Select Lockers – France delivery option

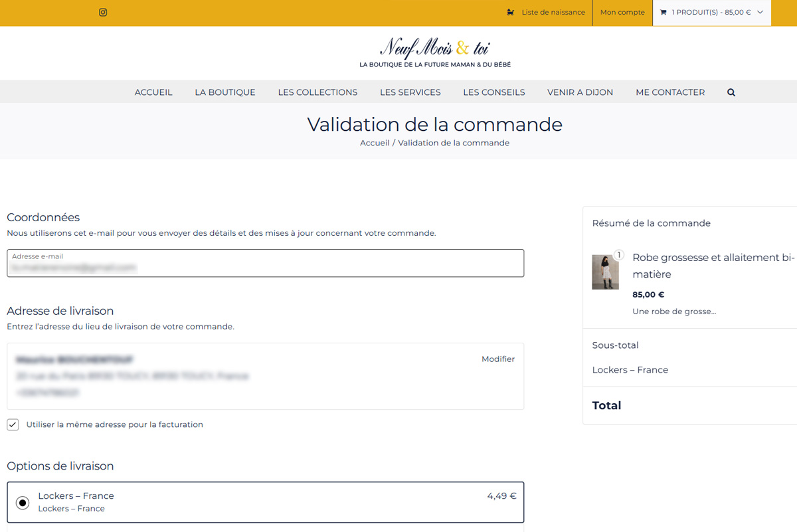[x=23, y=503]
